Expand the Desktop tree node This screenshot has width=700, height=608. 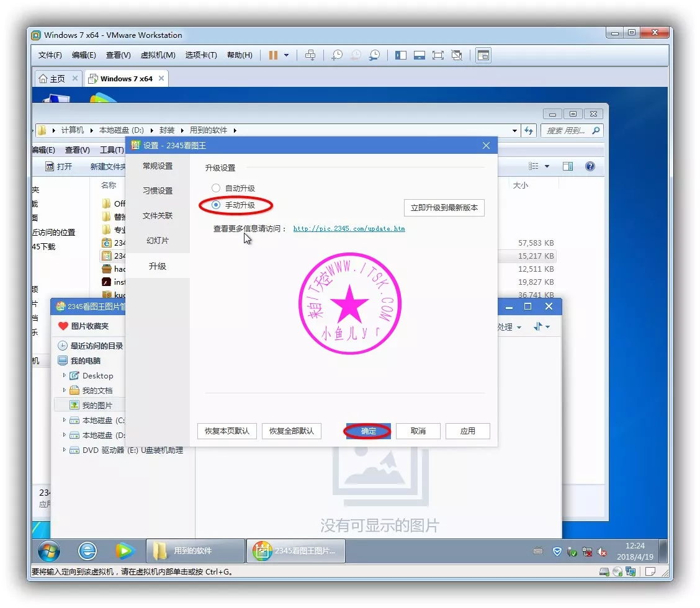click(x=64, y=375)
